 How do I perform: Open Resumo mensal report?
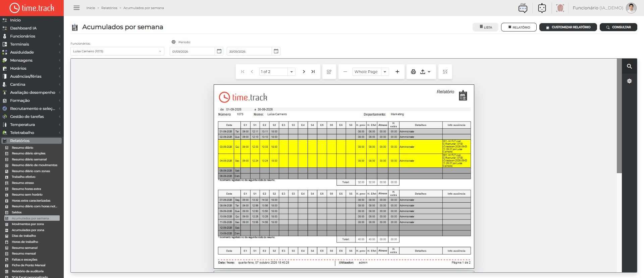(24, 254)
